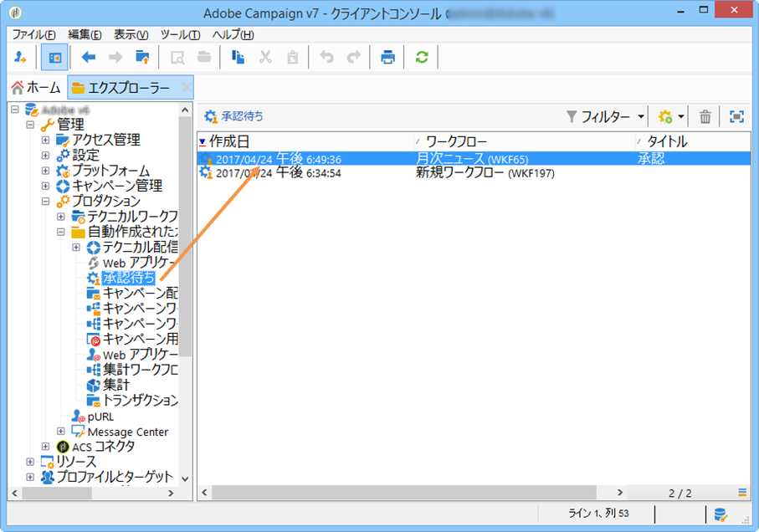
Task: Click the redo arrow icon
Action: [x=354, y=57]
